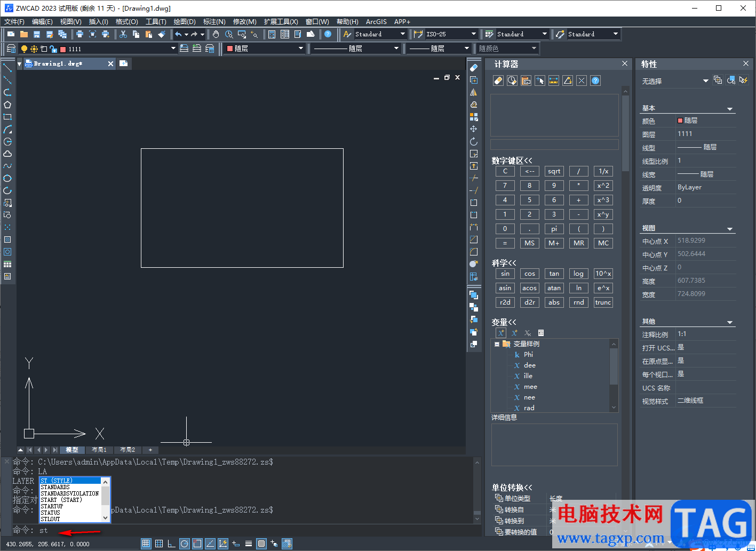
Task: Open a file with the folder icon
Action: pyautogui.click(x=24, y=34)
